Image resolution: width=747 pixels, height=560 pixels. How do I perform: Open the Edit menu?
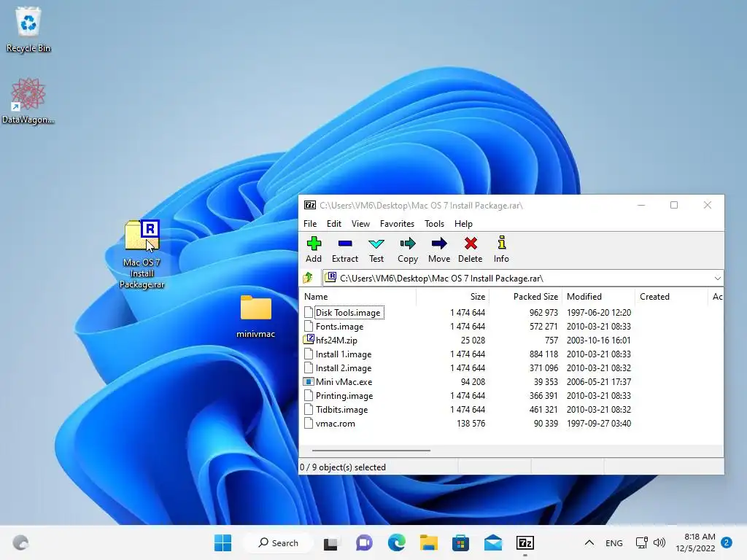[334, 223]
